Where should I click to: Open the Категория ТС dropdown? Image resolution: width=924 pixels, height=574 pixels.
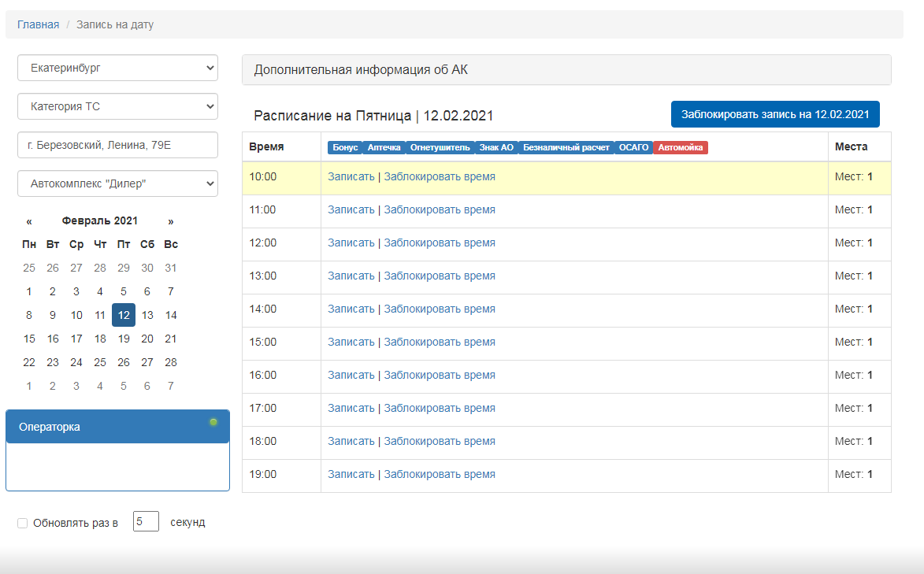coord(117,106)
